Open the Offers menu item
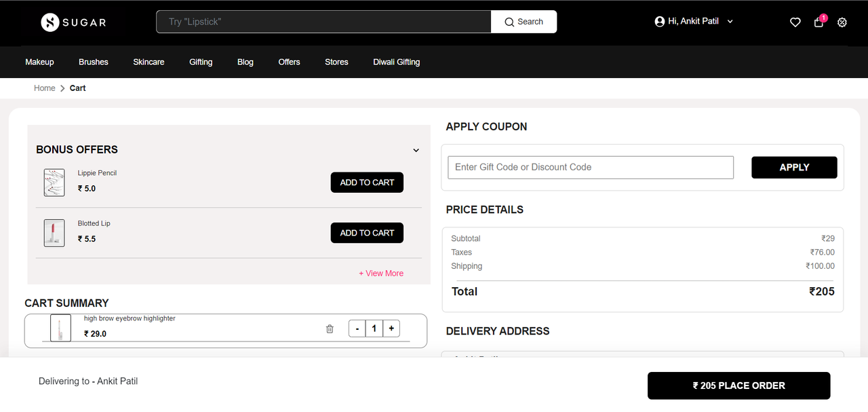Screen dimensions: 868x412 coord(289,62)
